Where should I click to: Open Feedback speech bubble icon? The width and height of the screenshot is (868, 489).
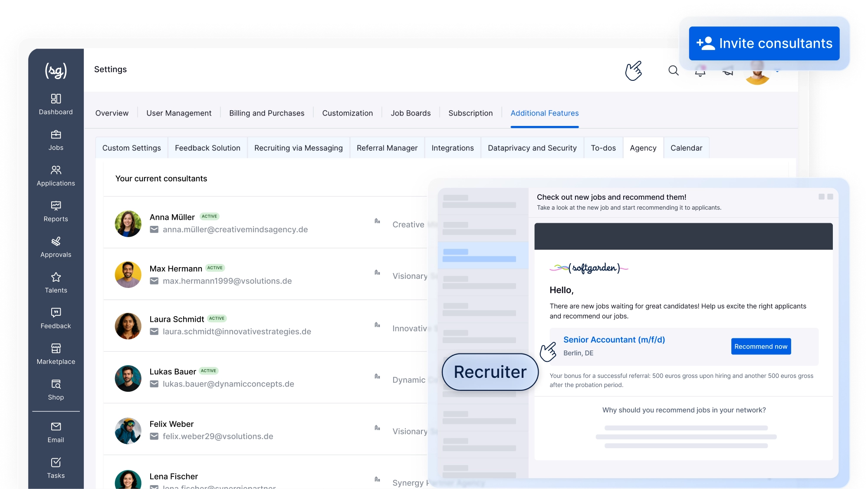[56, 313]
